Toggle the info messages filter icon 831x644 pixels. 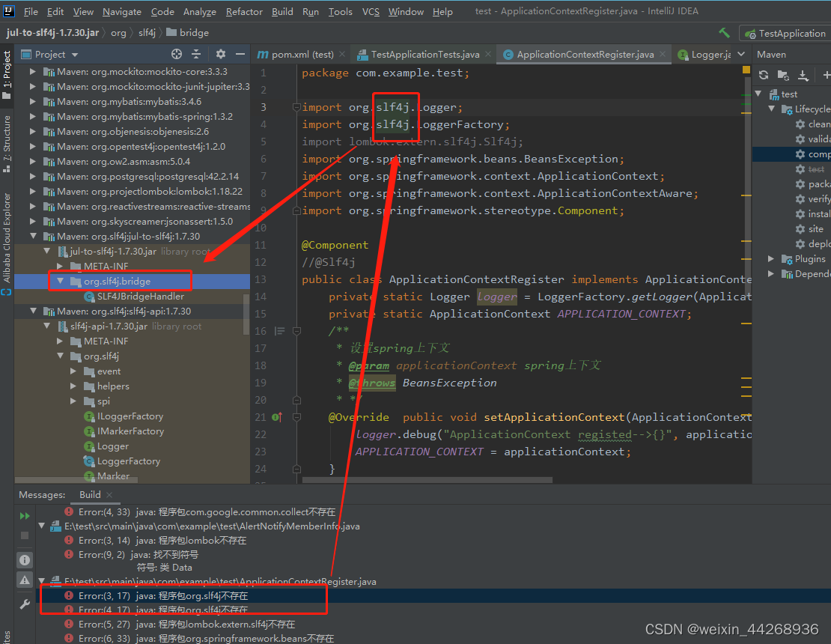point(25,560)
